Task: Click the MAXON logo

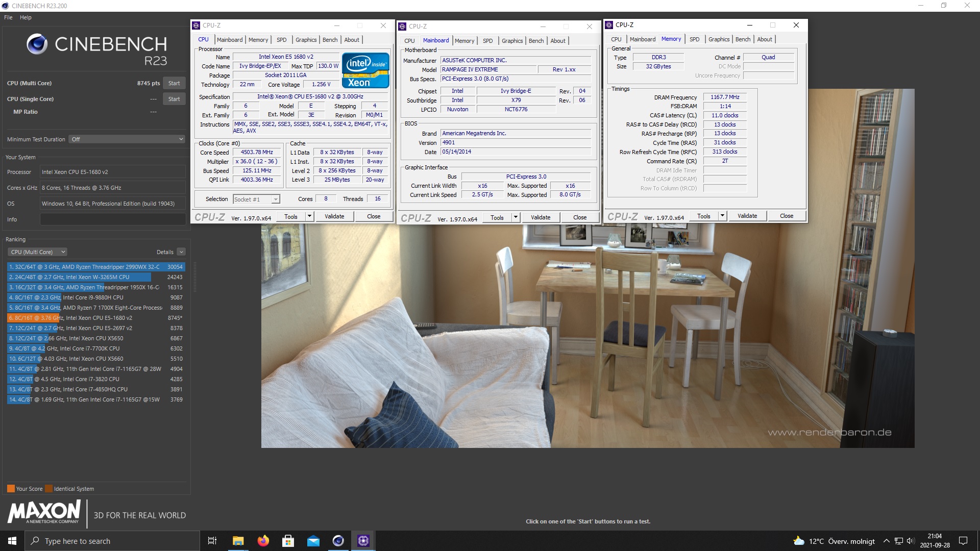Action: pyautogui.click(x=44, y=512)
